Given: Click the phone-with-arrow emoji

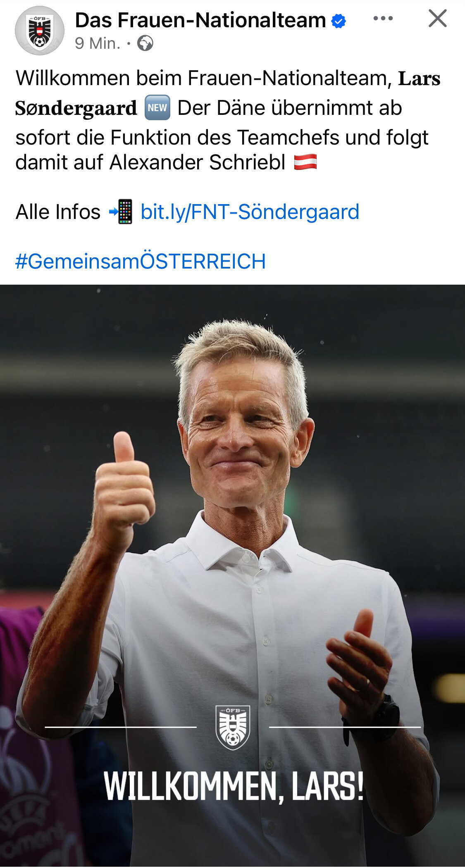Looking at the screenshot, I should (x=121, y=212).
